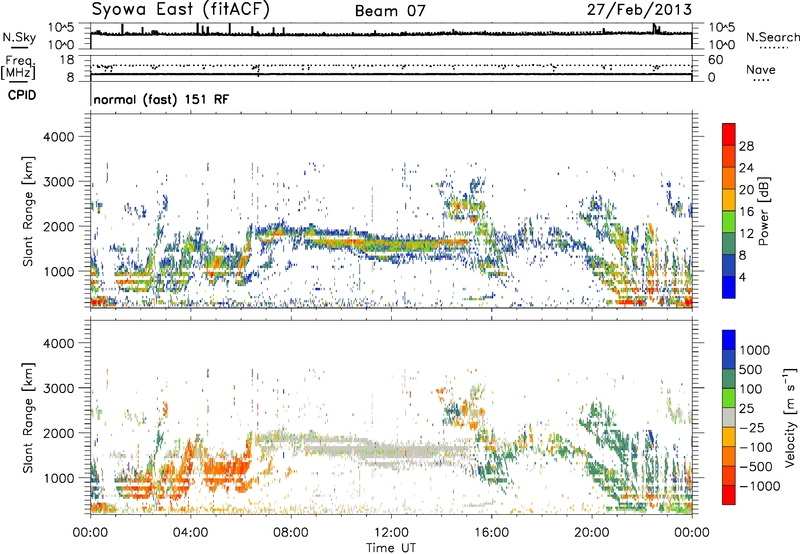Select the "-1000" velocity colorbar label

coord(759,486)
